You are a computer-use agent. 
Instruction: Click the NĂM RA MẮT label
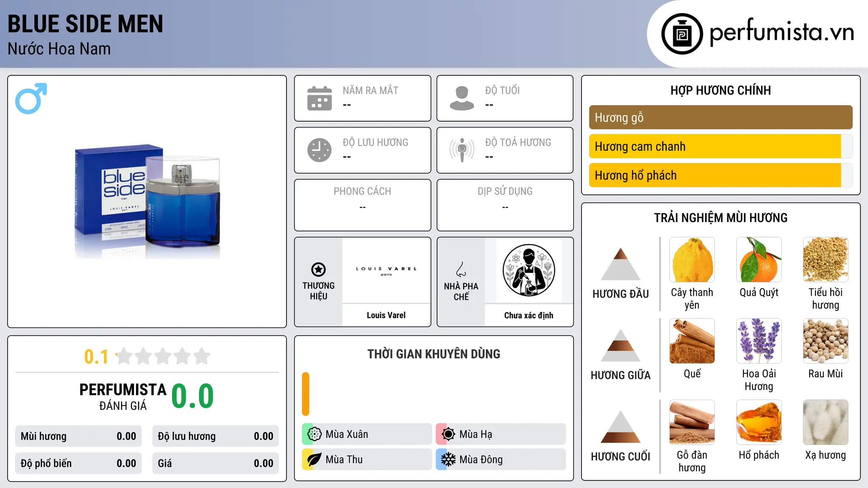[x=370, y=90]
